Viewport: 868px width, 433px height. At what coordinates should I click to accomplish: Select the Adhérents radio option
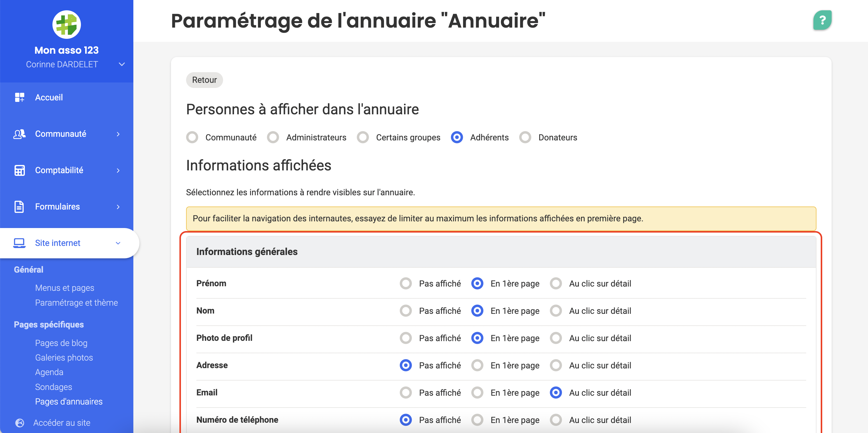(456, 137)
